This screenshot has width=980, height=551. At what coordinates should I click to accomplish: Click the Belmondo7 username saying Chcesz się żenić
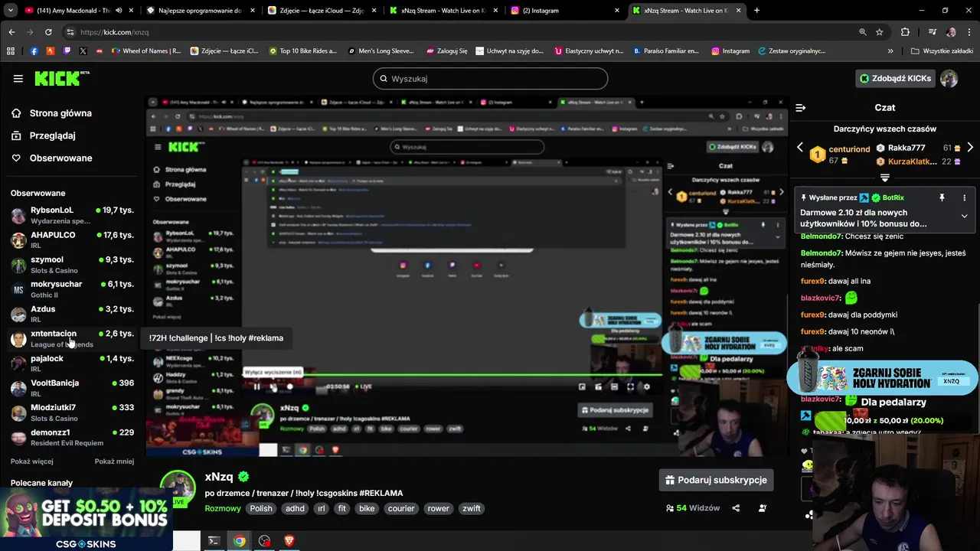(822, 236)
